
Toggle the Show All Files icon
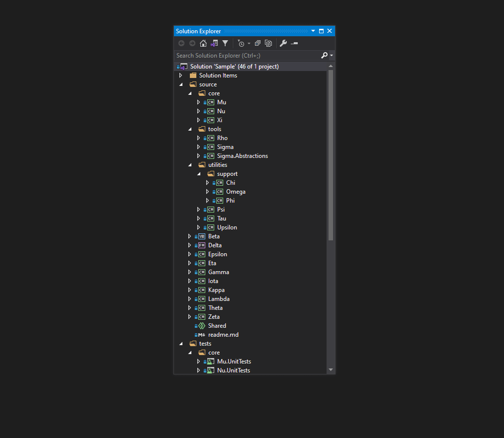[269, 43]
